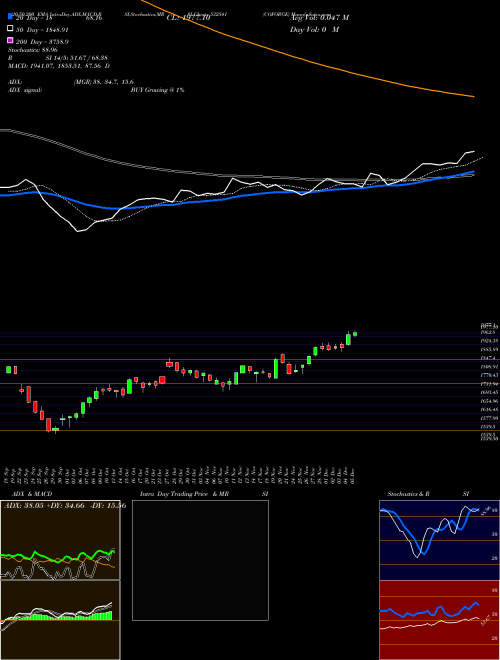Open the blue Stochastics chart panel
The height and width of the screenshot is (660, 500).
[439, 540]
